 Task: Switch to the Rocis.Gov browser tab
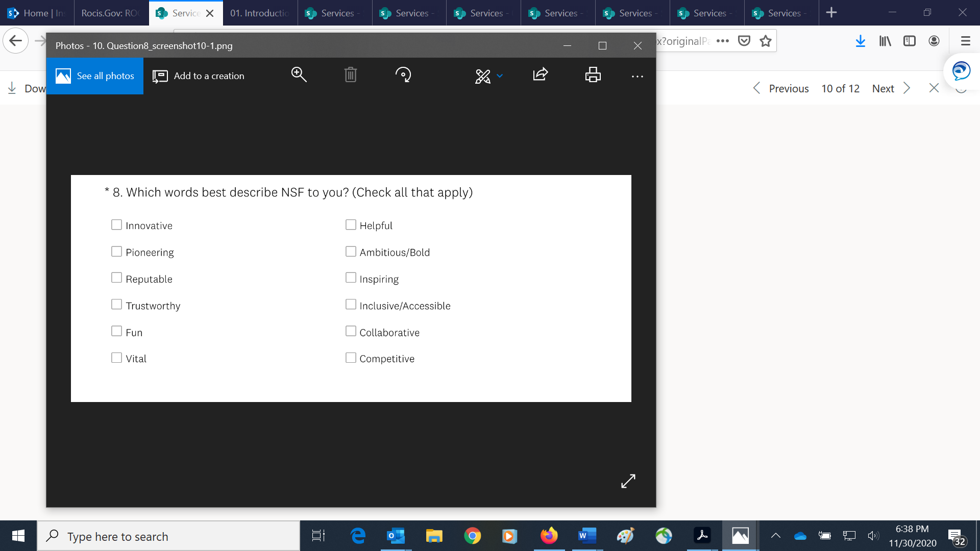point(111,13)
